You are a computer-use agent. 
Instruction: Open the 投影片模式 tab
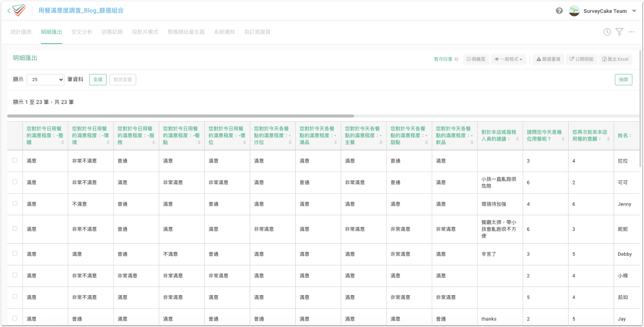pos(145,32)
